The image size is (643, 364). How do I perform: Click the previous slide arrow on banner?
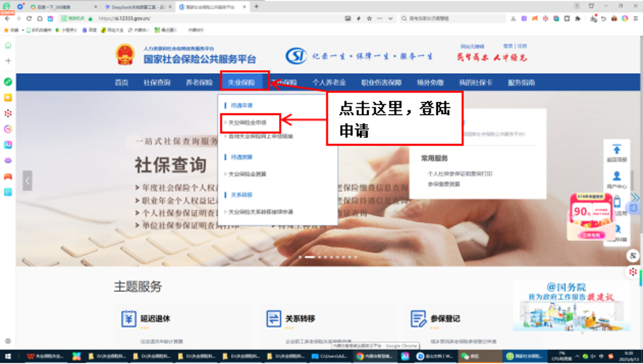[x=27, y=180]
